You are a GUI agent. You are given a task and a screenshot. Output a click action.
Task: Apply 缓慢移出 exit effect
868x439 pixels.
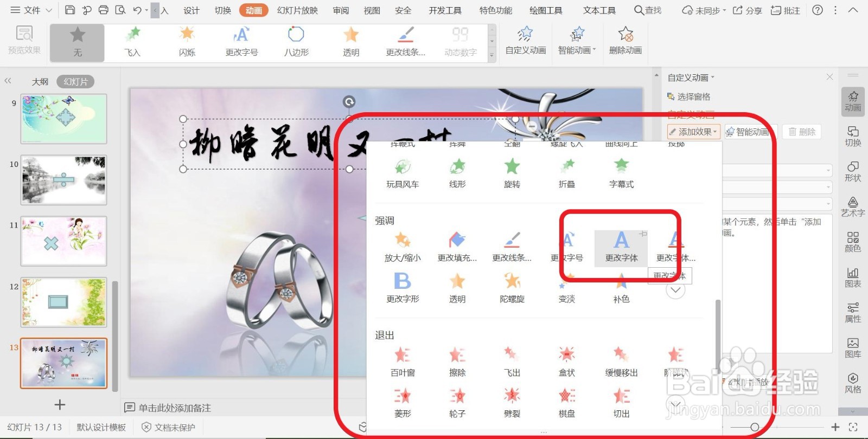coord(621,362)
